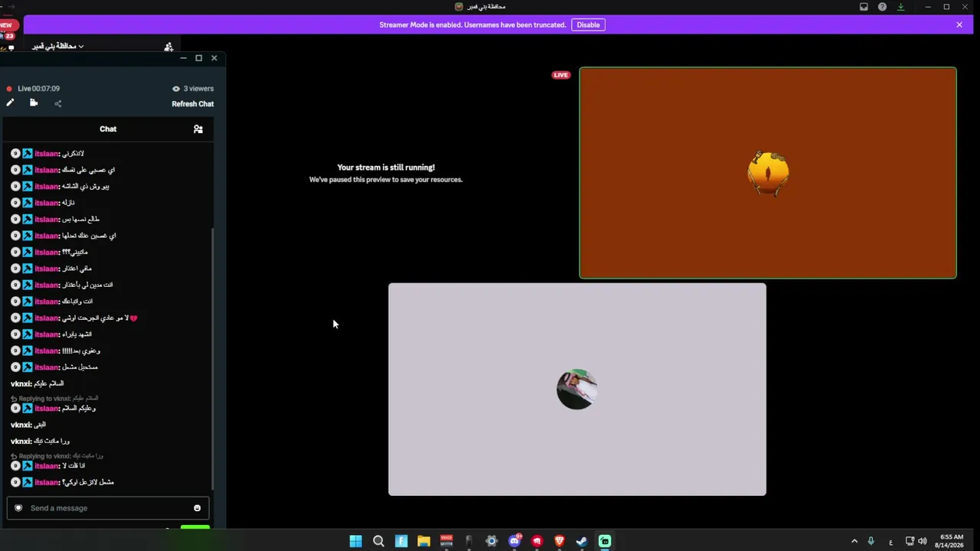Open the emoji picker in message box

point(197,508)
